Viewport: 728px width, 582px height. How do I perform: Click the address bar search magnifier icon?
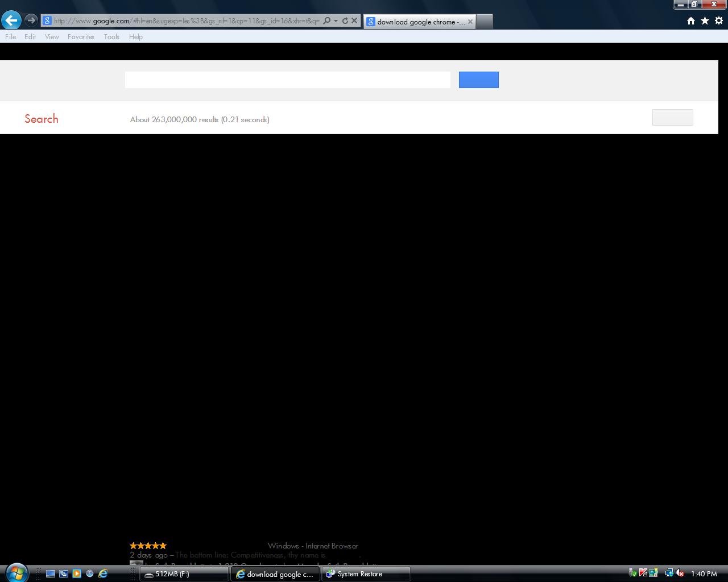(x=326, y=21)
